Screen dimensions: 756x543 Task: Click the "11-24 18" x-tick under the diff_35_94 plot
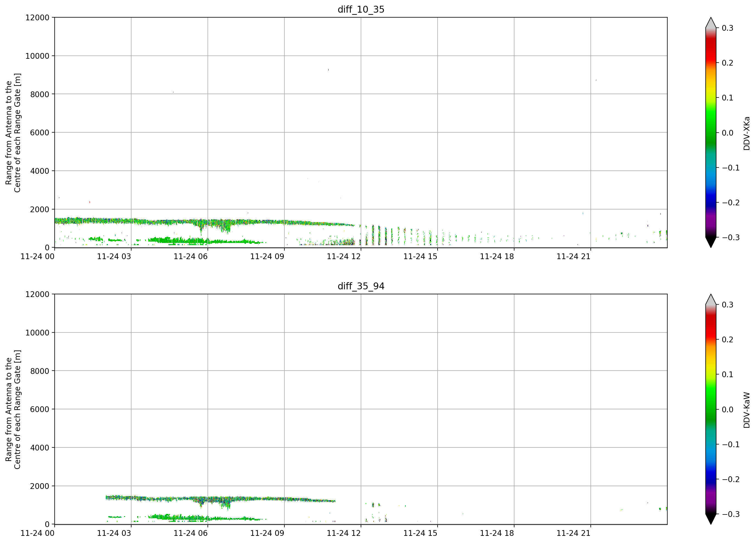[x=497, y=533]
